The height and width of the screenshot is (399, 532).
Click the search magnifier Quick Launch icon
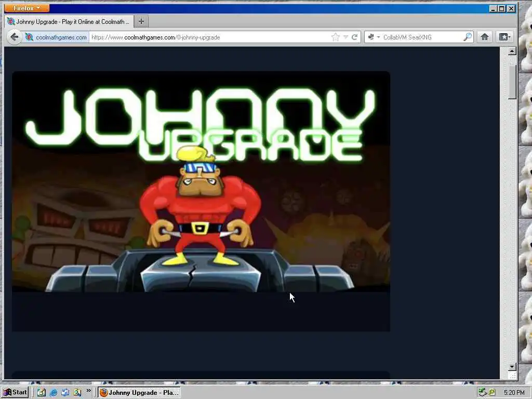tap(77, 393)
